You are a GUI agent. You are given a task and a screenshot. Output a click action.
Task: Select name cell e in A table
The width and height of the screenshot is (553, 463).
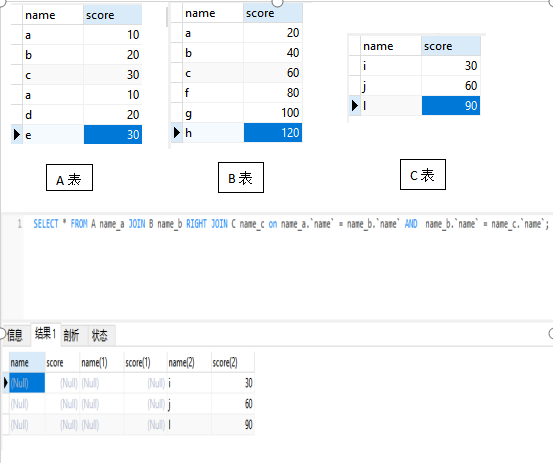[x=53, y=134]
